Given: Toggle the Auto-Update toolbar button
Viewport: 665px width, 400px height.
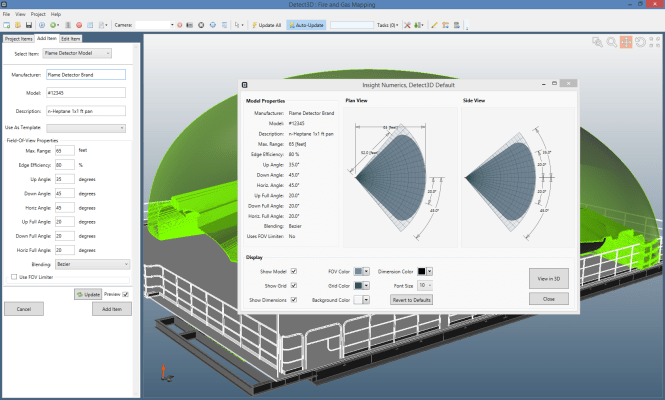Looking at the screenshot, I should [x=304, y=24].
